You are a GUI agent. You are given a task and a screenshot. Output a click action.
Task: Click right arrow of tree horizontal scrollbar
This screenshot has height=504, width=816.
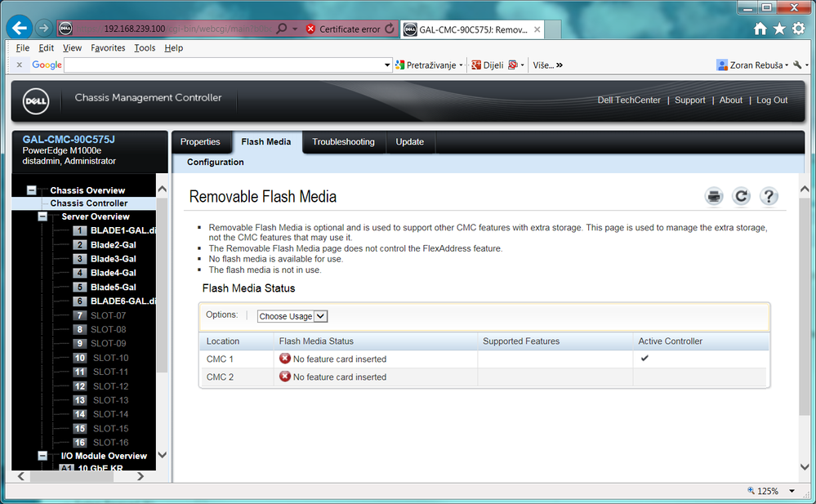[x=140, y=476]
